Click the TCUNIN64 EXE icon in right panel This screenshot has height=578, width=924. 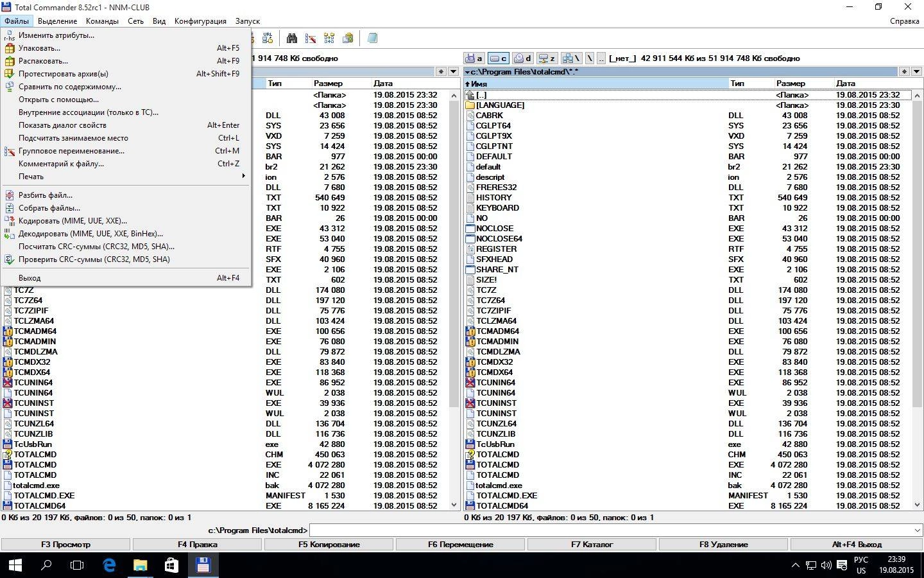(470, 383)
